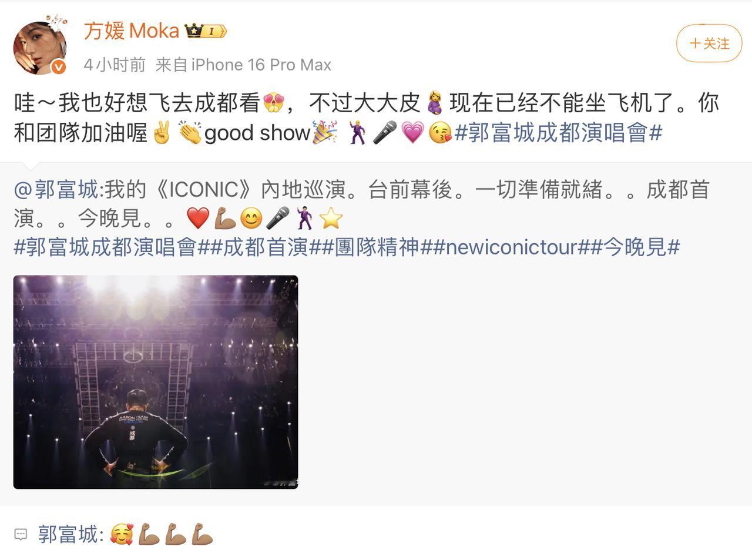
Task: Open 郭富城 commenter name link
Action: (x=67, y=534)
